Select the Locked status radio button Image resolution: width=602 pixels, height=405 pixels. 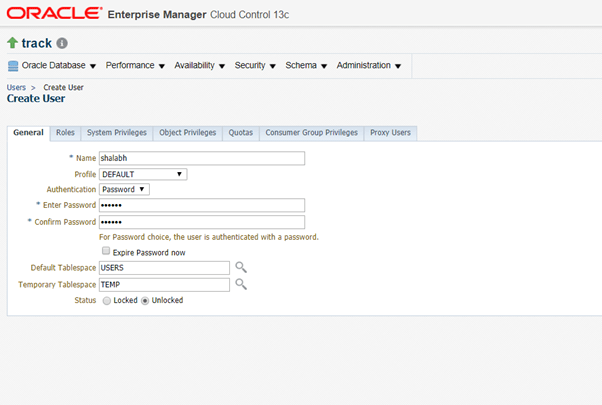(107, 300)
